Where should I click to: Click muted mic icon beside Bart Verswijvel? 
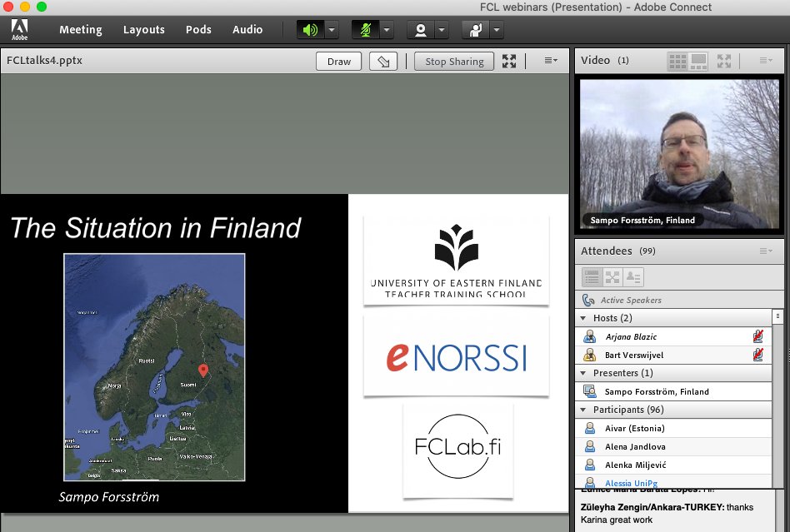point(757,355)
